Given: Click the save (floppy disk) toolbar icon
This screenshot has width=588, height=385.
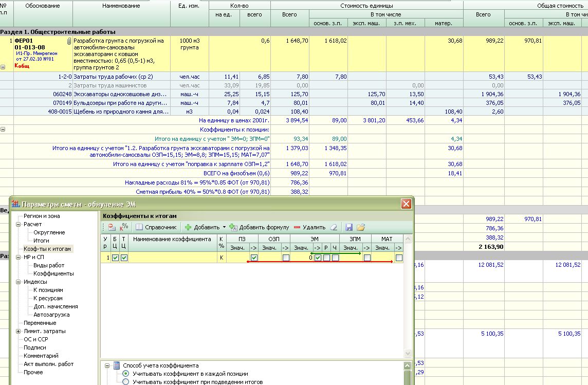Looking at the screenshot, I should 350,227.
